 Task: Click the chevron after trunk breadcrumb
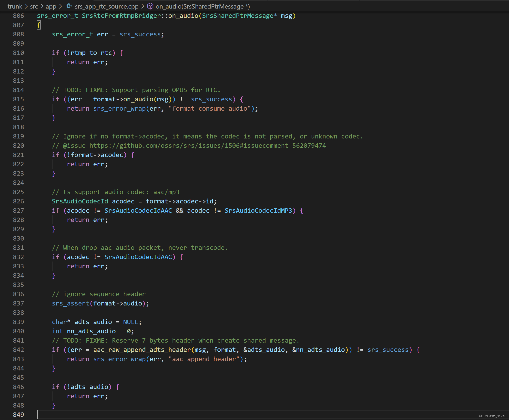pos(26,6)
